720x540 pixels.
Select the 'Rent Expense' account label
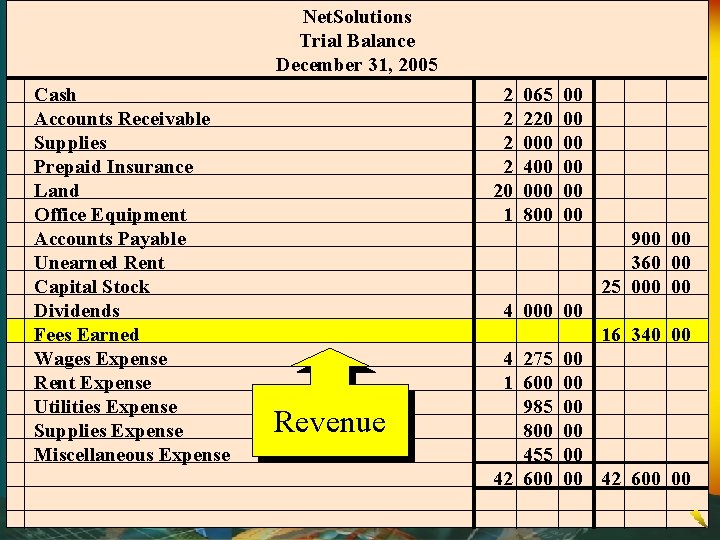[x=93, y=383]
